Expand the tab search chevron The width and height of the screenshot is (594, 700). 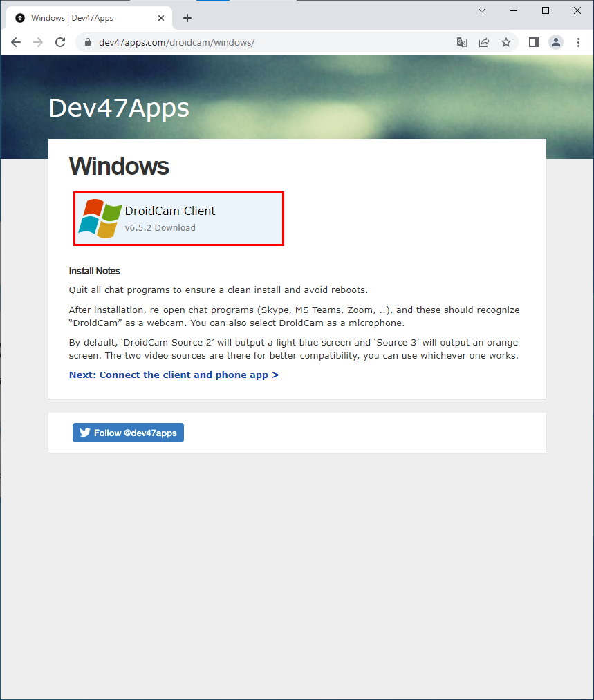(482, 10)
